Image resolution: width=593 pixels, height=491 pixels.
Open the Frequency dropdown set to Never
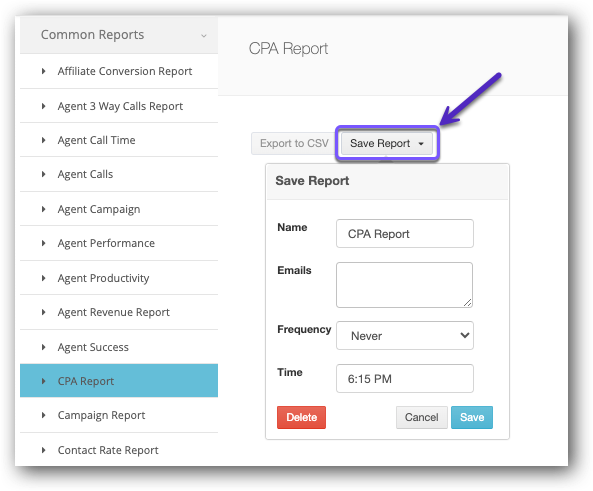tap(405, 336)
